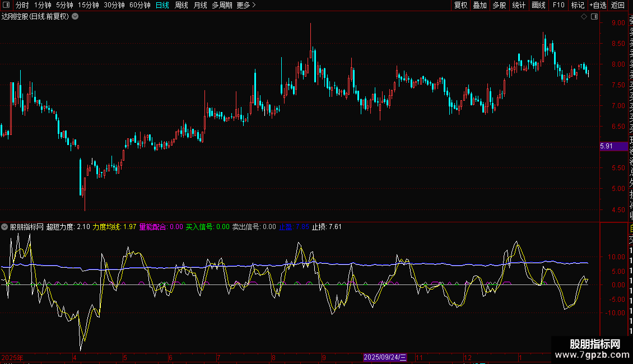Select the 分时 intraday view
Screen dimensions: 633x364
pos(22,5)
